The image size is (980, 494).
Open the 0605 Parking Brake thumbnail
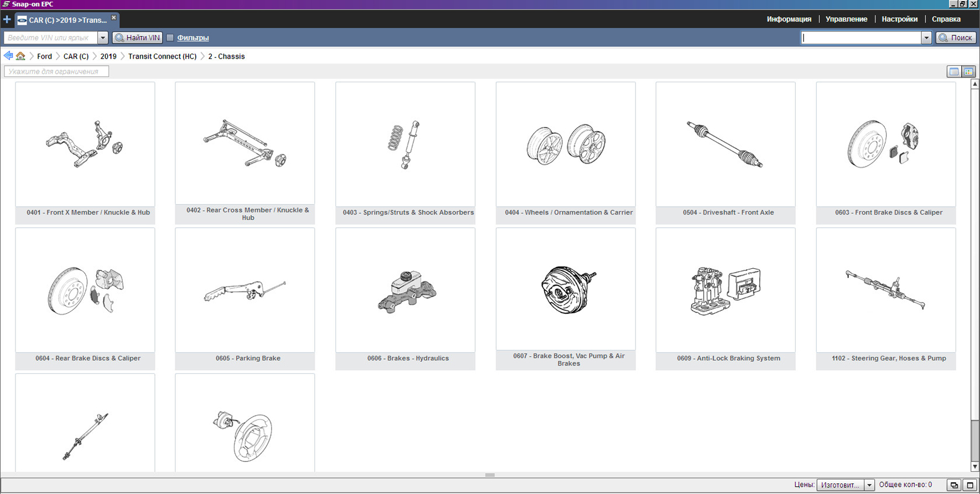click(244, 290)
